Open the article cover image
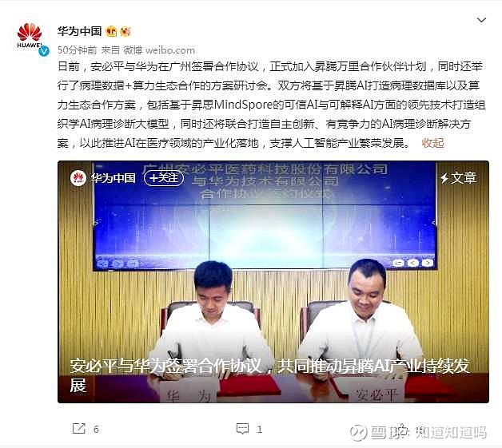This screenshot has height=448, width=502. click(273, 281)
